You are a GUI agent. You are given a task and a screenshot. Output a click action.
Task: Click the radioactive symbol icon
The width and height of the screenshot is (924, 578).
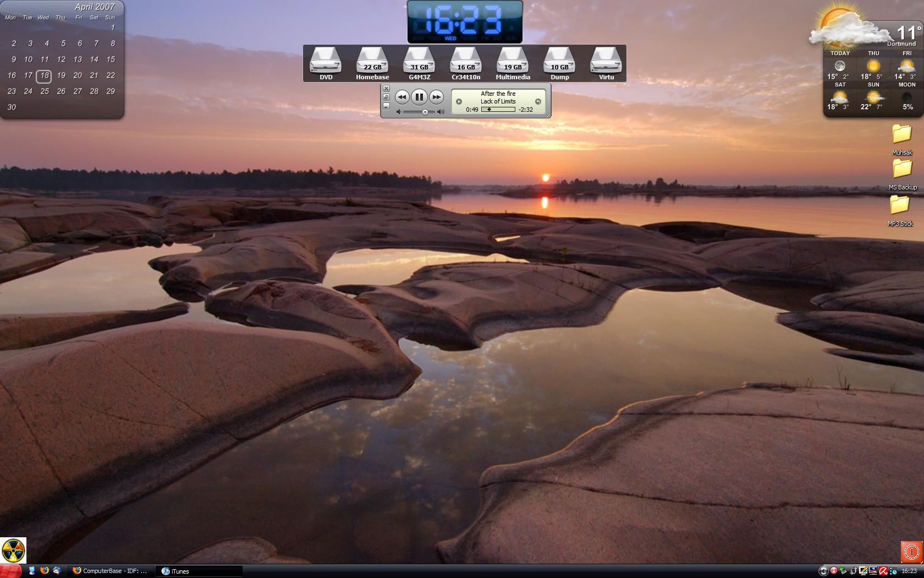13,550
